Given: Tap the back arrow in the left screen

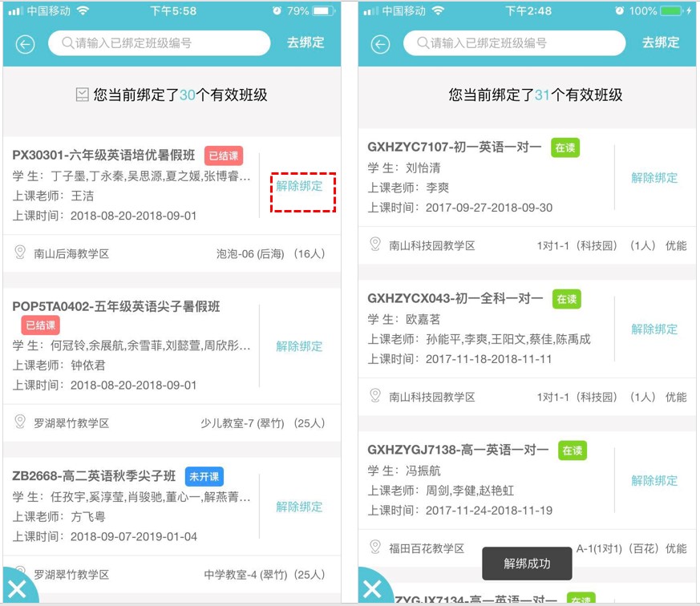Looking at the screenshot, I should tap(26, 44).
